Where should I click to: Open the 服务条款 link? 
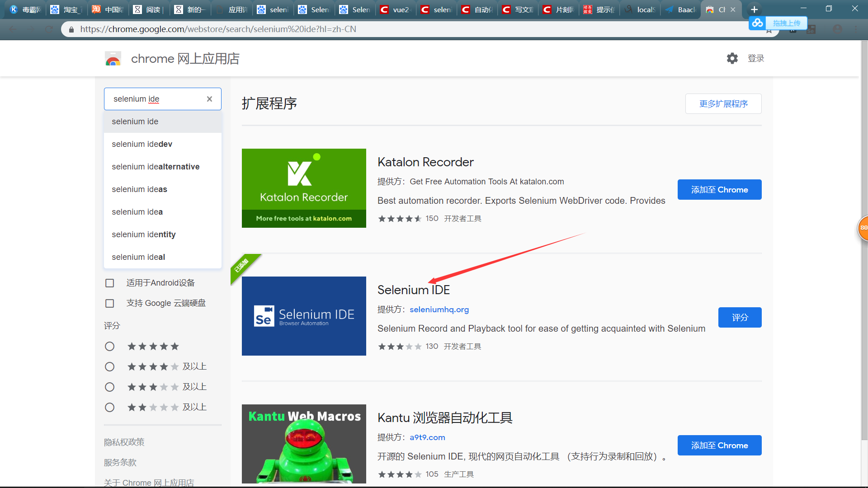[x=120, y=463]
